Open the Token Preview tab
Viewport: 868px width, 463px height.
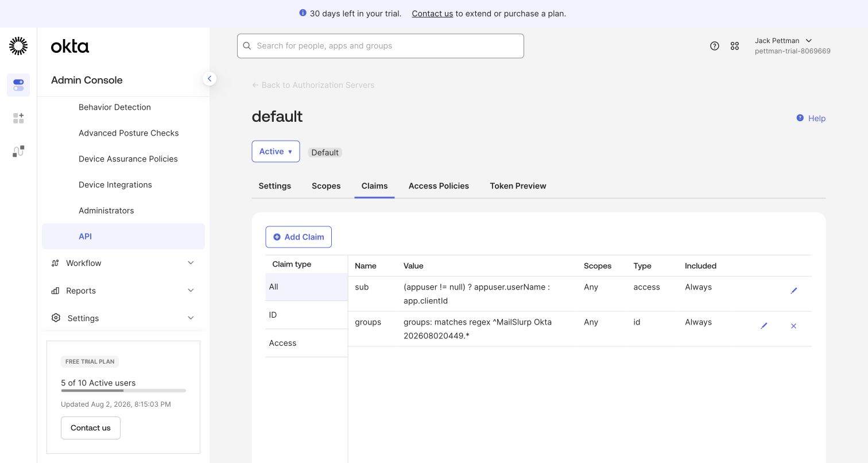518,186
